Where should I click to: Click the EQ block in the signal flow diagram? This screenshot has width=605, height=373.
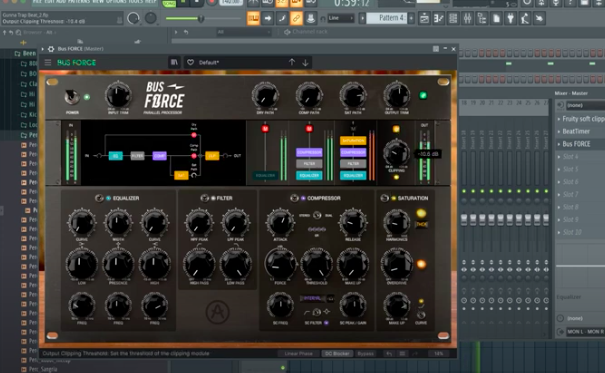(115, 156)
